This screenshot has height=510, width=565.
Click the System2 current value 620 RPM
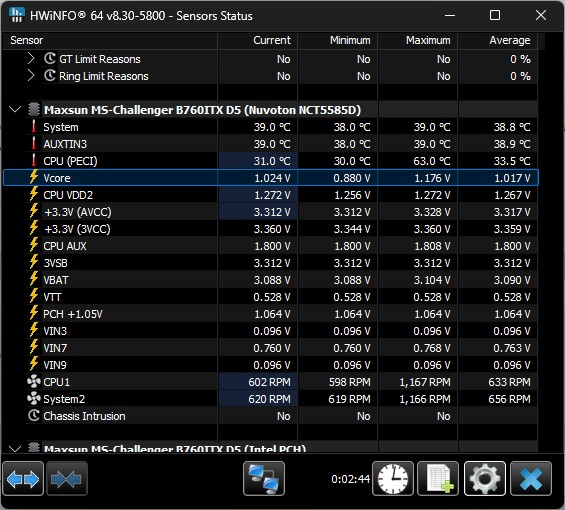[269, 399]
